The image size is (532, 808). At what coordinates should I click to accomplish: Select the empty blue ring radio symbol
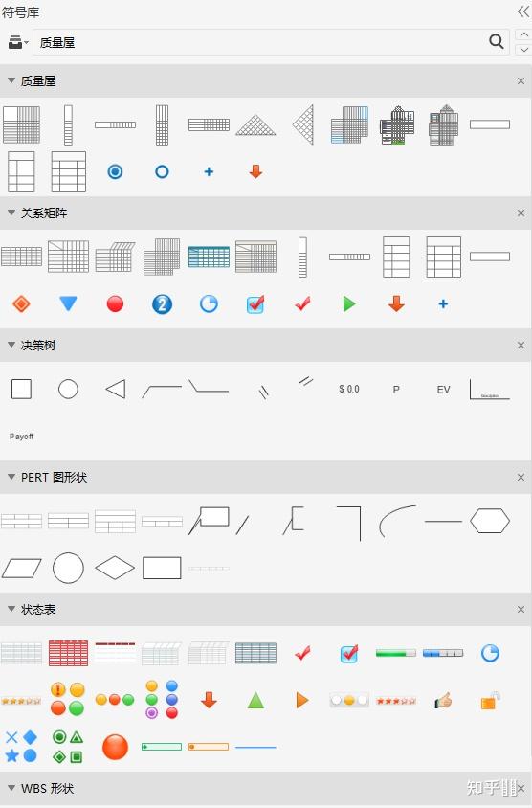162,171
